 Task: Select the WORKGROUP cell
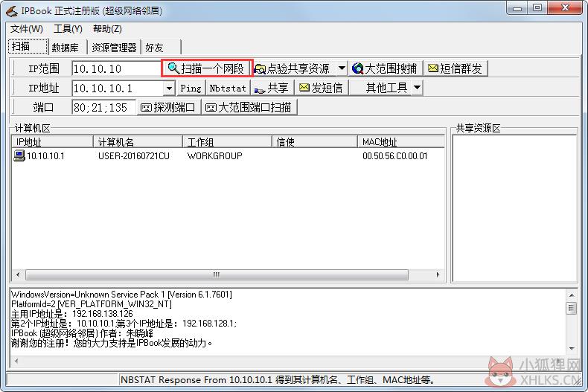pos(214,156)
